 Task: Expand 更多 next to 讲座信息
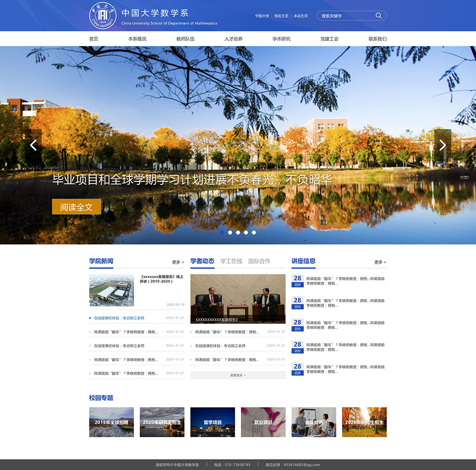(380, 262)
